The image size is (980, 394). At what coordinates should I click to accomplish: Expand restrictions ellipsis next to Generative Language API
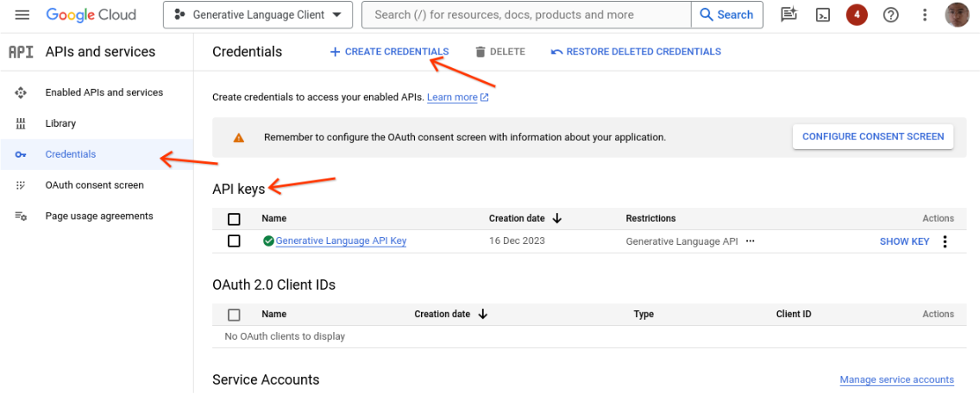(750, 241)
